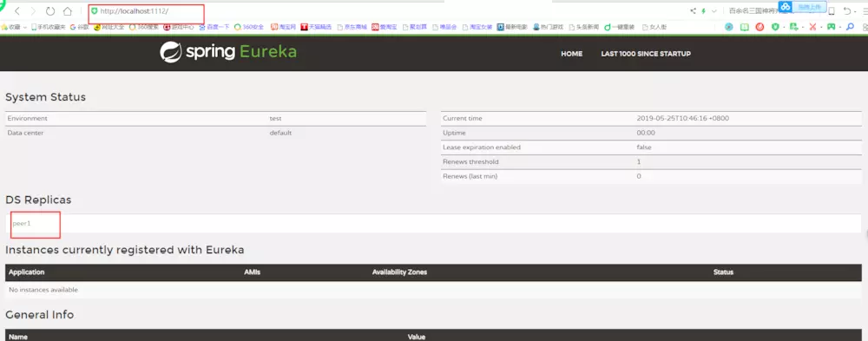Open the 360搜索 bookmark

[x=144, y=27]
